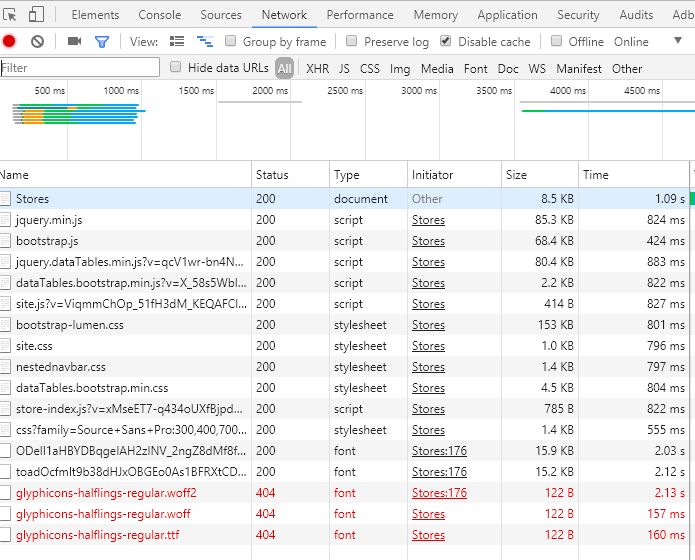The height and width of the screenshot is (560, 695).
Task: Click the file icon beside jquery.min.js
Action: tap(5, 220)
